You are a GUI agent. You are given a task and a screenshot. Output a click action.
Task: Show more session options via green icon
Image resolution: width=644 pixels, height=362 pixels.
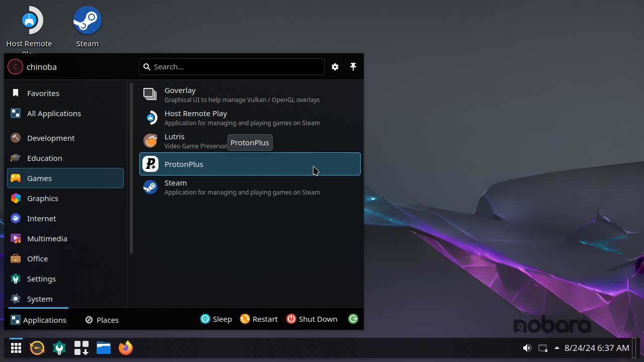tap(353, 319)
